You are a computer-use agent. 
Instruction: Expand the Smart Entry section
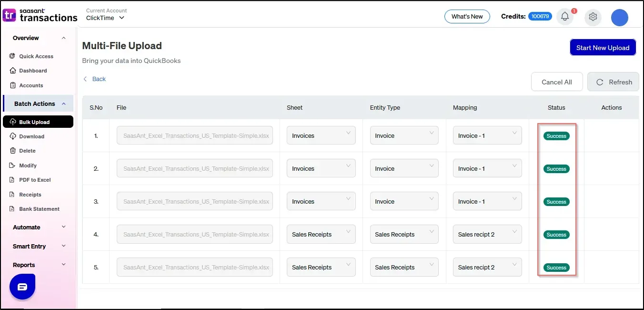click(64, 246)
